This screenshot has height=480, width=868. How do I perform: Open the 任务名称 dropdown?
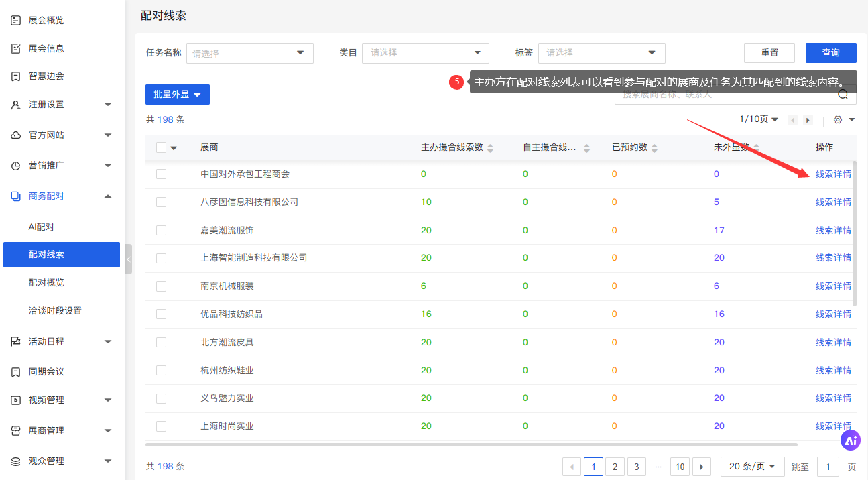[249, 53]
